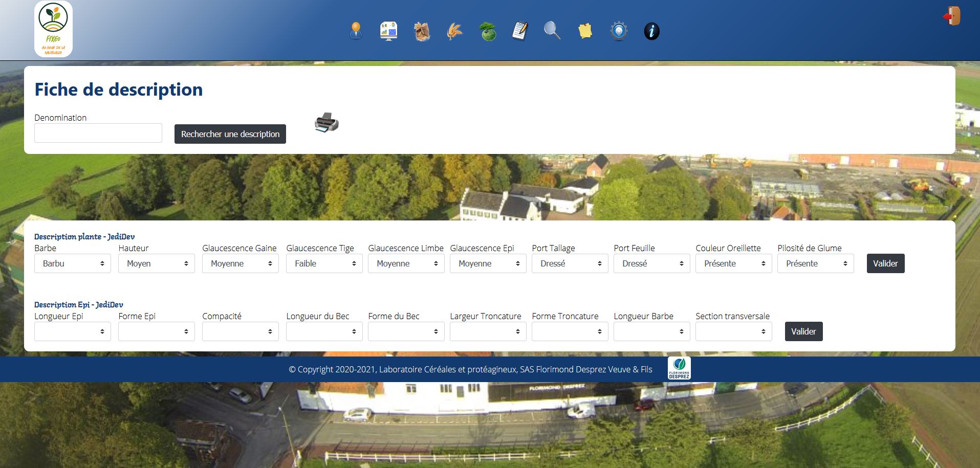This screenshot has height=468, width=980.
Task: Open the settings gear icon
Action: coord(619,31)
